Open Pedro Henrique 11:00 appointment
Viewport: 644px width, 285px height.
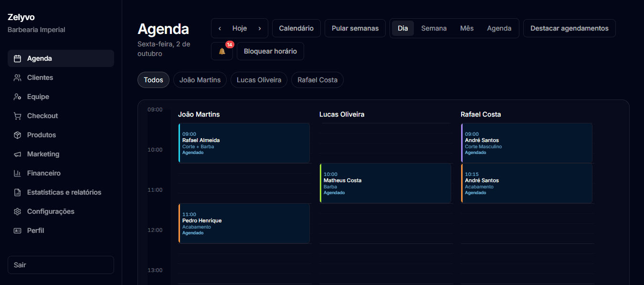tap(244, 223)
